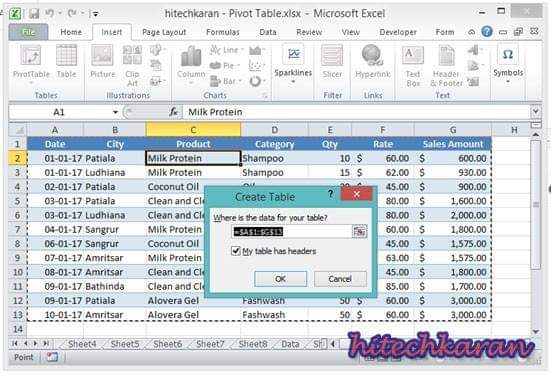Close the Create Table dialog

point(356,194)
